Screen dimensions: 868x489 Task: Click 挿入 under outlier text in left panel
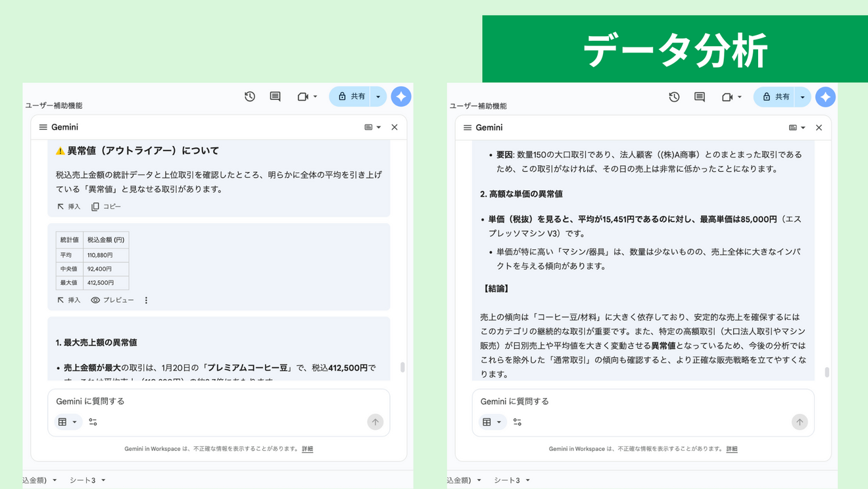[x=69, y=207]
